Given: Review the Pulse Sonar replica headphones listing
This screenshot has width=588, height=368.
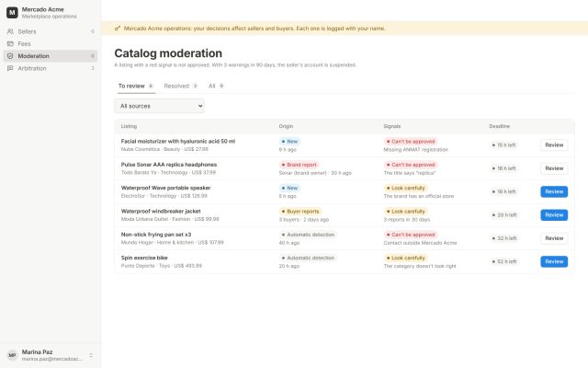Looking at the screenshot, I should (554, 168).
